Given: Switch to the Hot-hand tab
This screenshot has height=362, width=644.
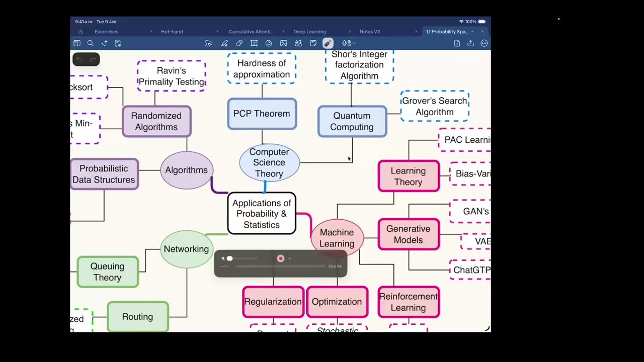Looking at the screenshot, I should [172, 32].
